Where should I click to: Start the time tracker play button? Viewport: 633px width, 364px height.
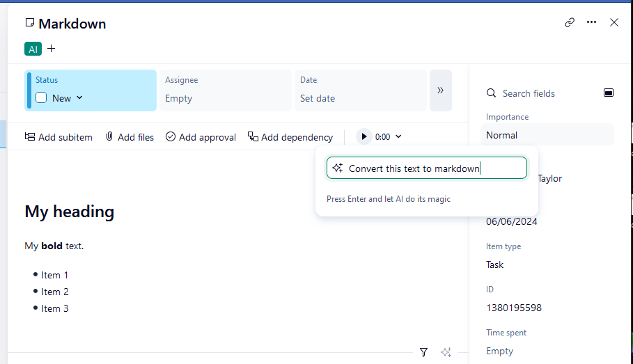click(x=364, y=137)
